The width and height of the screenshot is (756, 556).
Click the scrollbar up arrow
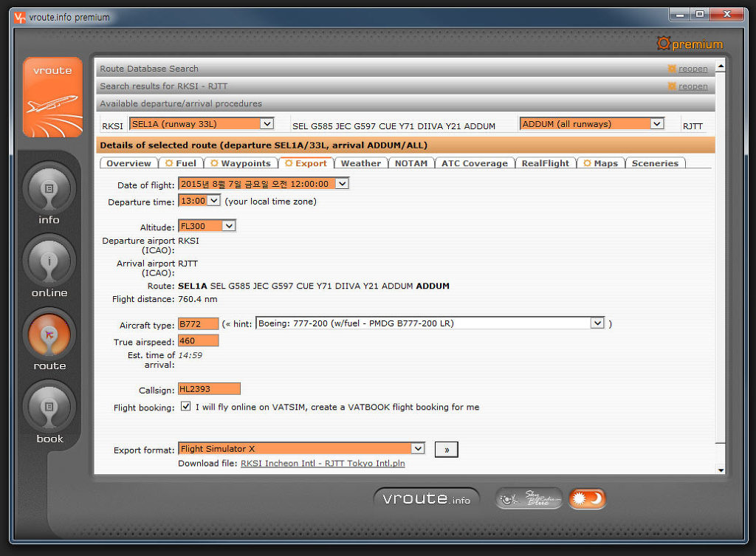point(721,66)
